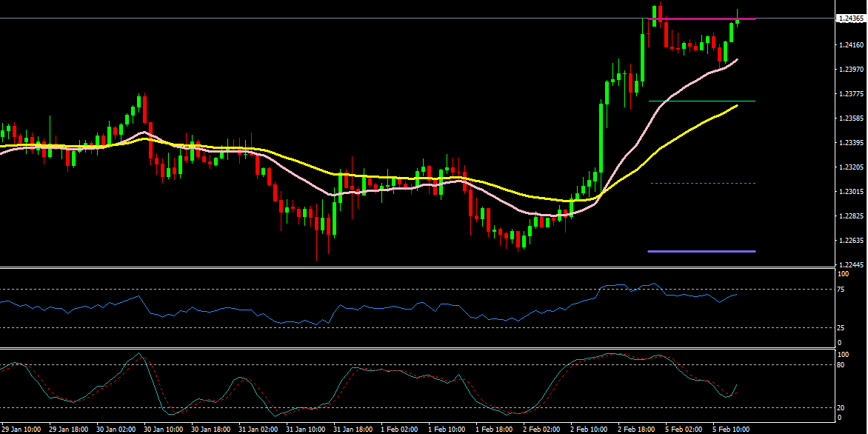Click the 1.23015 price axis label
868x434 pixels.
click(x=848, y=192)
